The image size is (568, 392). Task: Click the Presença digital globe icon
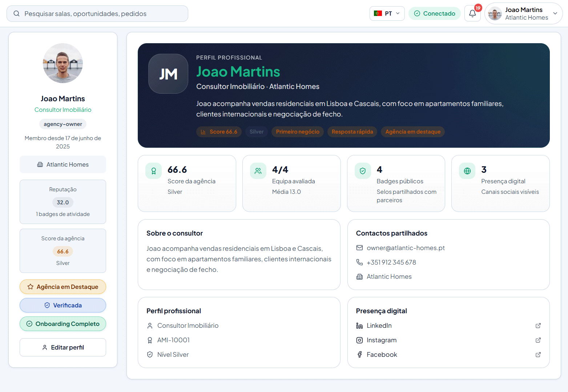point(467,171)
